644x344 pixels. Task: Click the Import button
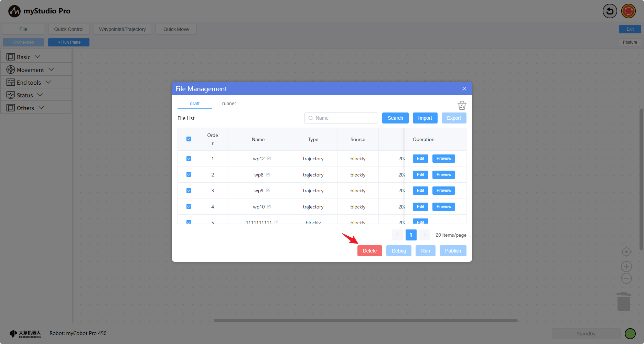[x=425, y=118]
